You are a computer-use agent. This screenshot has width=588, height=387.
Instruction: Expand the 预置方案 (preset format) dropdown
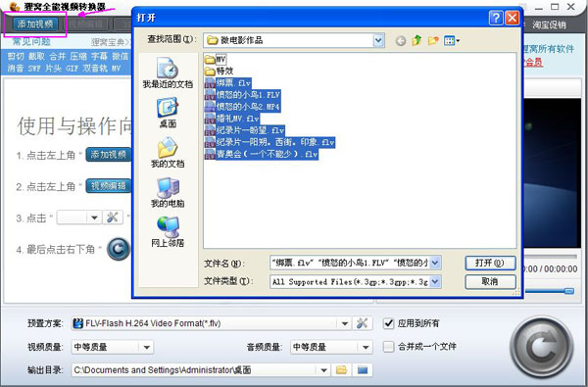[344, 323]
